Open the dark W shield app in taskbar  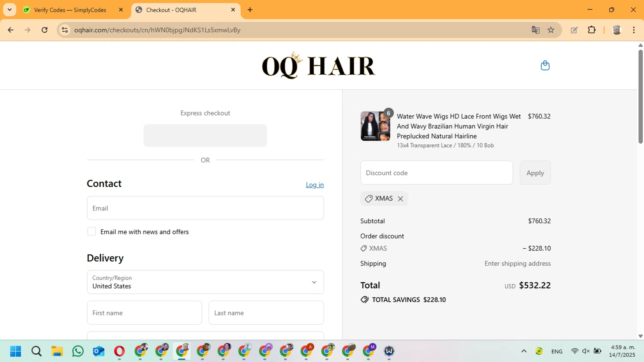(389, 351)
